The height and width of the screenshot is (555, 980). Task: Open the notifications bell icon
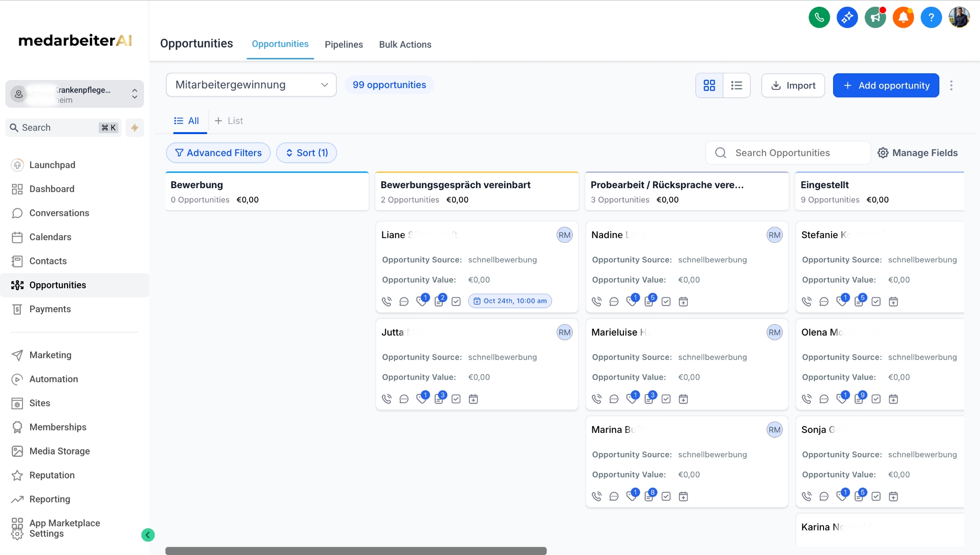tap(903, 18)
